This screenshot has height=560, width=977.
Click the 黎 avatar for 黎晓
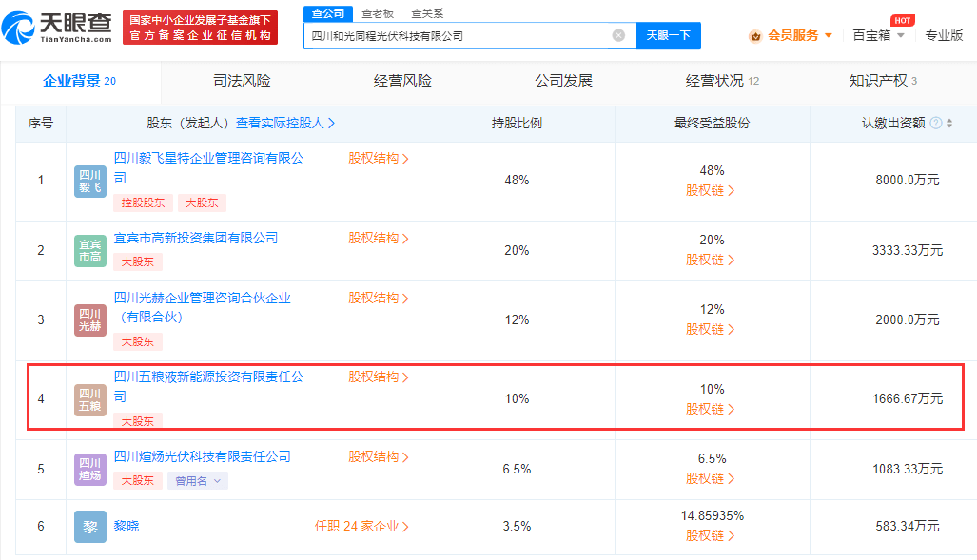pos(90,527)
